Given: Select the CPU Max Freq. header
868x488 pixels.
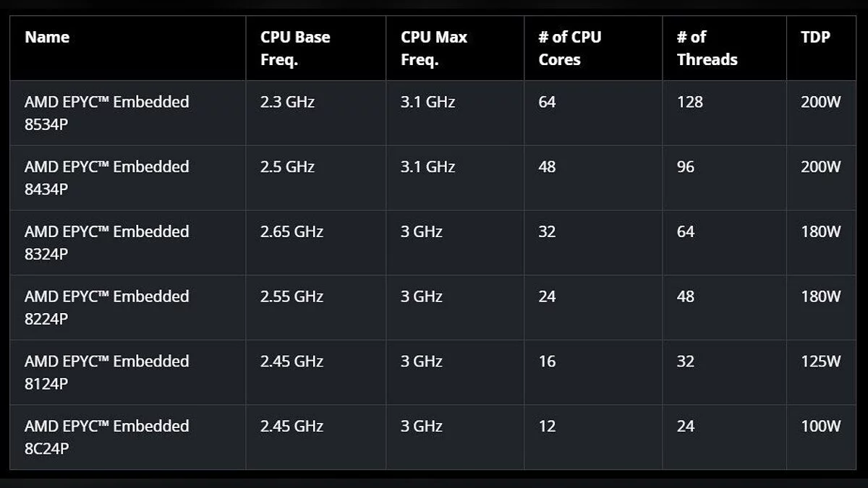Looking at the screenshot, I should coord(434,48).
